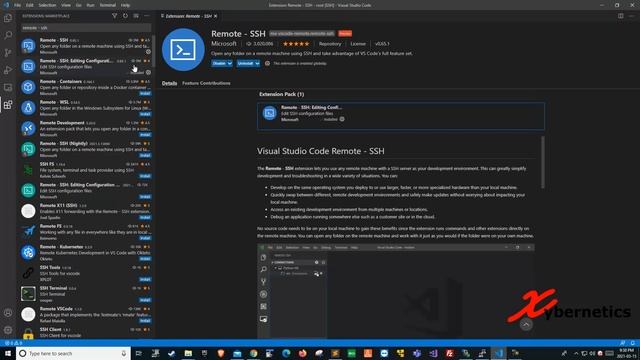640x360 pixels.
Task: Install Remote - Containers extension
Action: [x=145, y=93]
